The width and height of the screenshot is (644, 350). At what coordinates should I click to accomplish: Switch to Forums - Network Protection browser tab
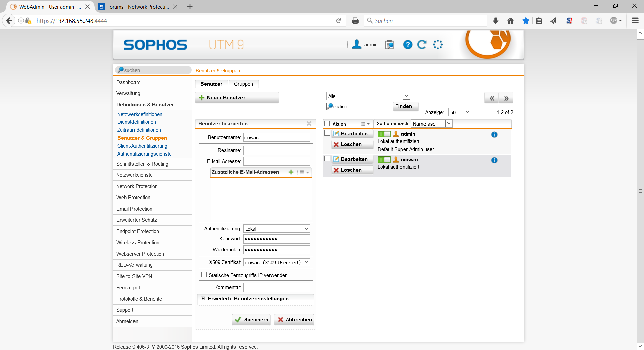pos(138,7)
